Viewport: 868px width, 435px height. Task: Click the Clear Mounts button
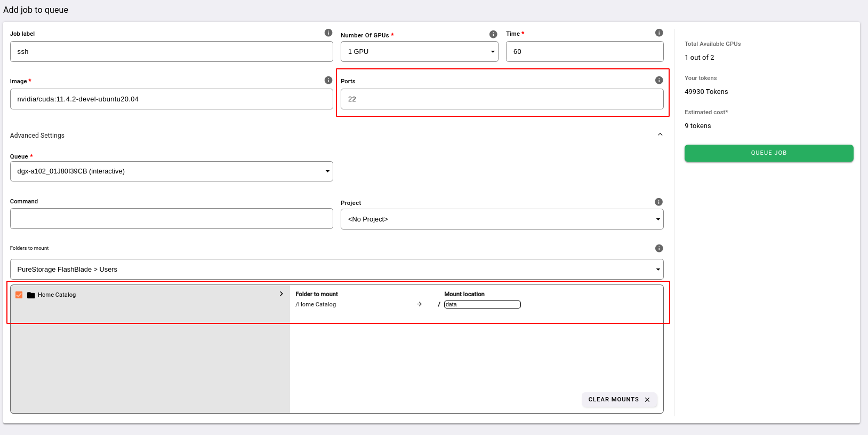618,400
